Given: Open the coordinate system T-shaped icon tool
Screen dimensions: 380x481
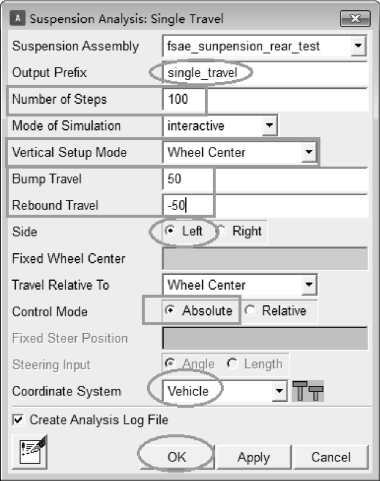Looking at the screenshot, I should [308, 391].
